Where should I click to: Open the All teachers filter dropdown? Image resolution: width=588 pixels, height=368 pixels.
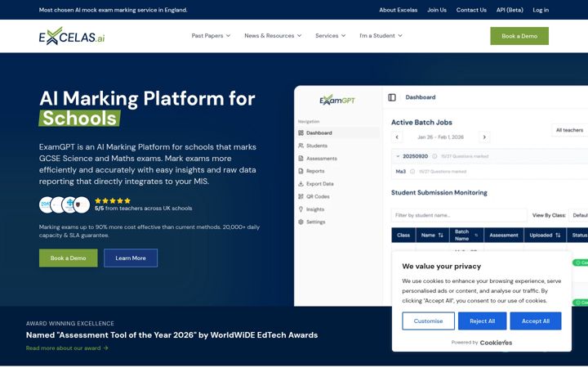coord(570,130)
